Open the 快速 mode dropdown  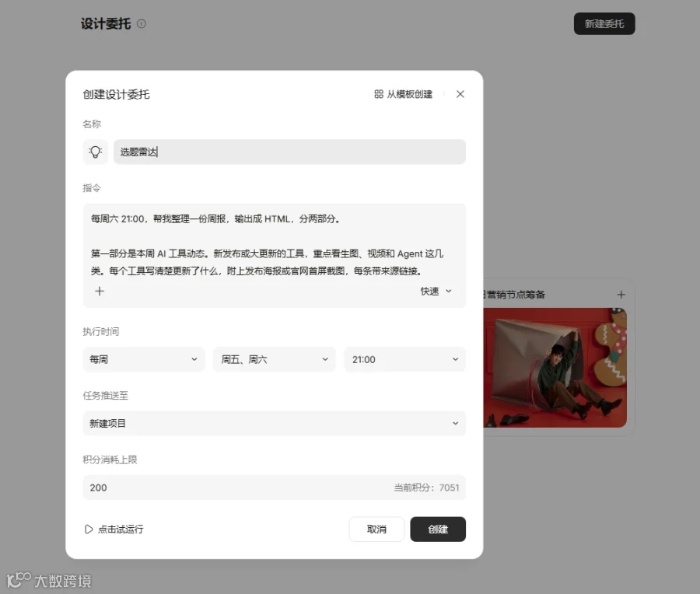436,292
